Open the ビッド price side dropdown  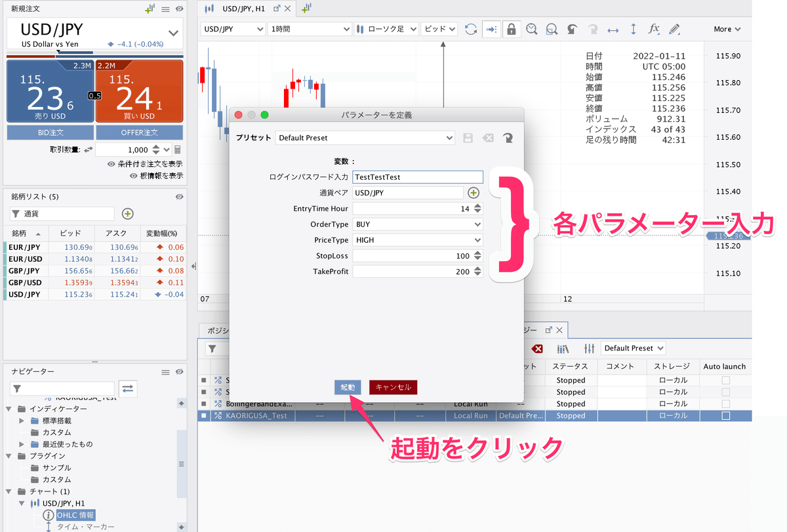(x=439, y=29)
